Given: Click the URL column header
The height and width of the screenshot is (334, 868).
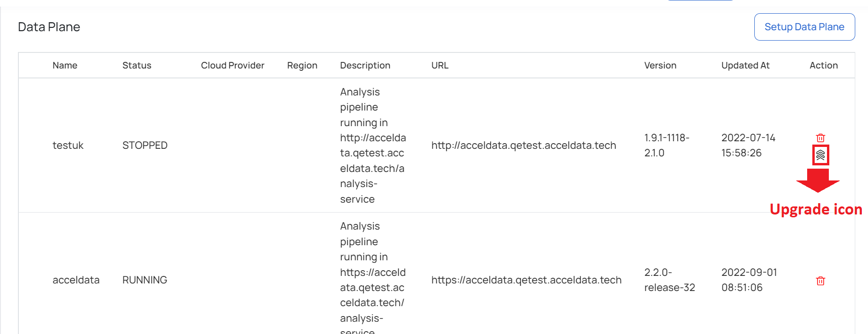Looking at the screenshot, I should [440, 65].
